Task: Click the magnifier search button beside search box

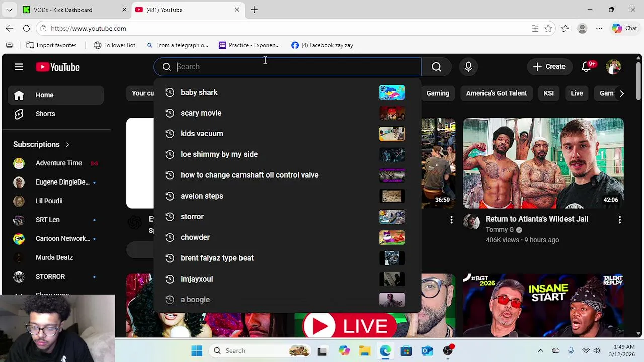Action: (436, 67)
